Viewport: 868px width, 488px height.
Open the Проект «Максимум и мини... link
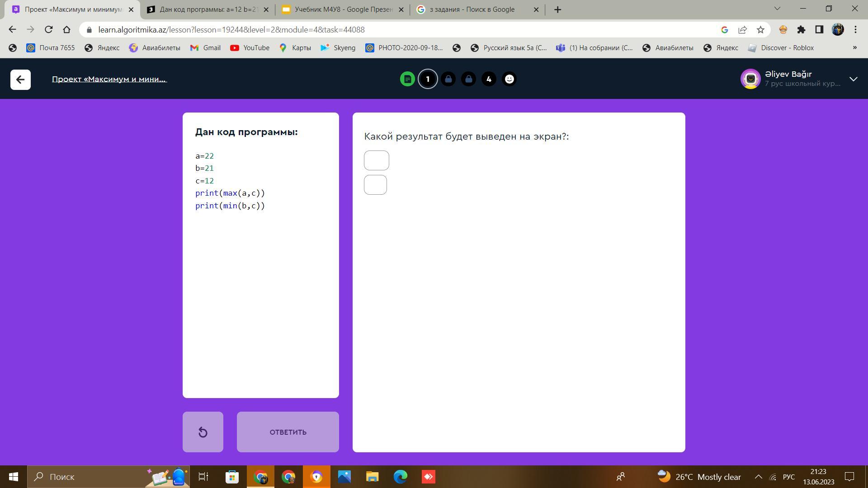(x=109, y=79)
